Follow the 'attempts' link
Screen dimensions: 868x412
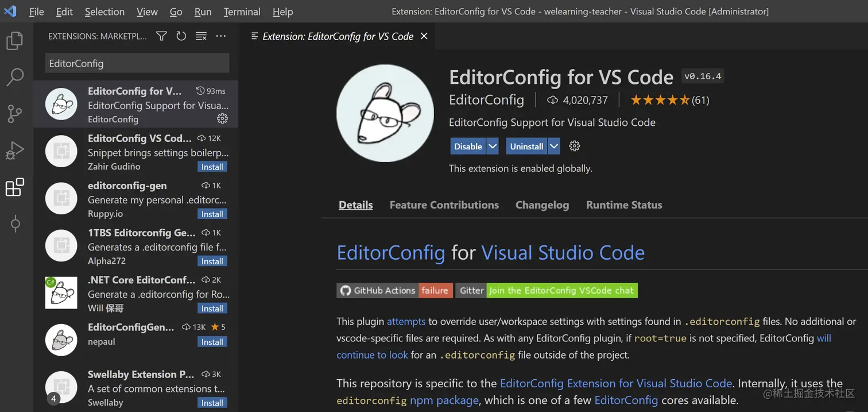tap(406, 322)
